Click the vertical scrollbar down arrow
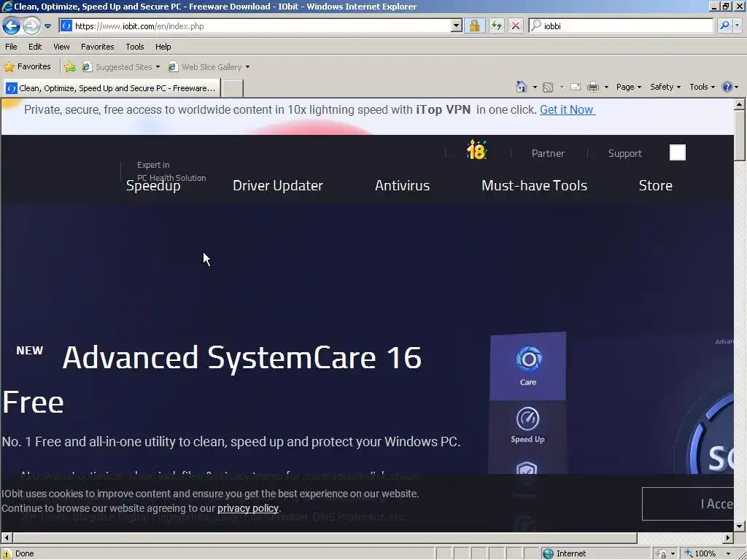The width and height of the screenshot is (747, 560). (x=740, y=526)
